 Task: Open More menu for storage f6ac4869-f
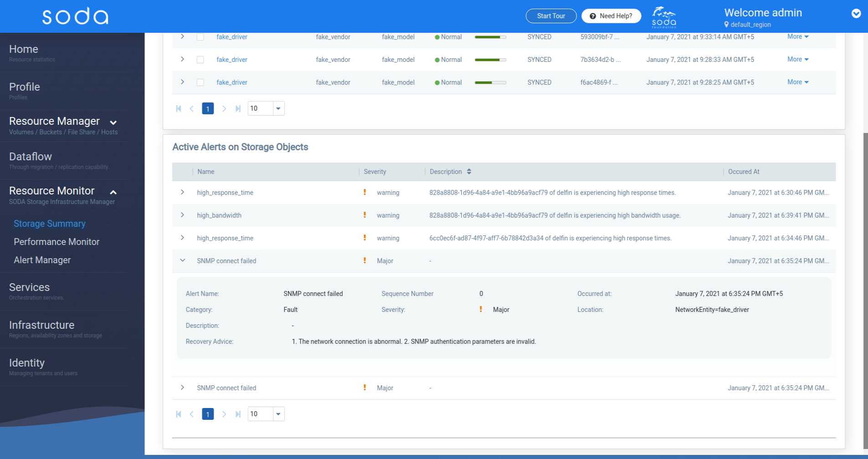(x=798, y=82)
